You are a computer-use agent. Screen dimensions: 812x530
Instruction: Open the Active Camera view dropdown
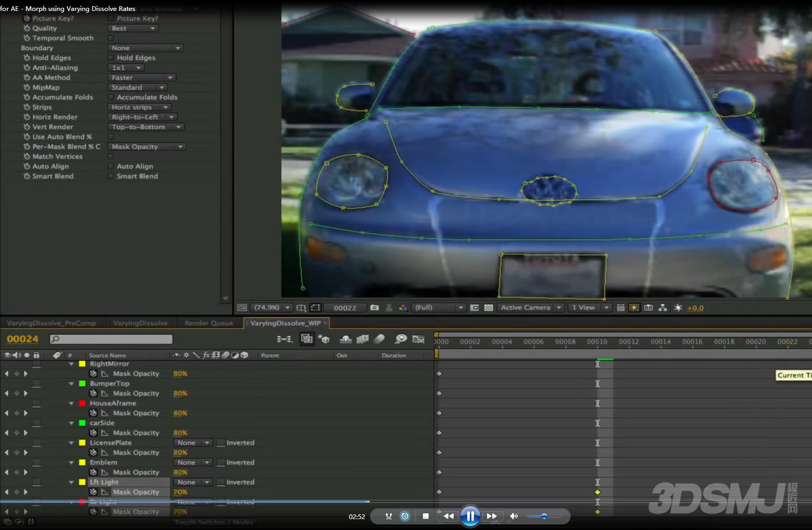pos(531,307)
